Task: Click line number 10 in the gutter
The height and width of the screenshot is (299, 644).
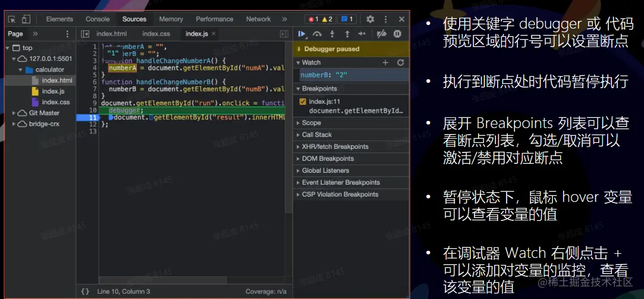Action: (x=93, y=110)
